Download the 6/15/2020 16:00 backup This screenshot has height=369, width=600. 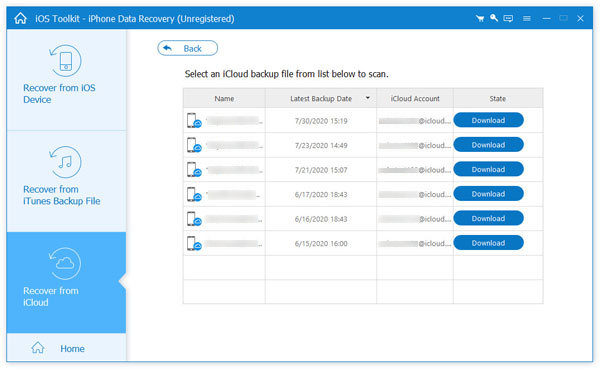(488, 243)
